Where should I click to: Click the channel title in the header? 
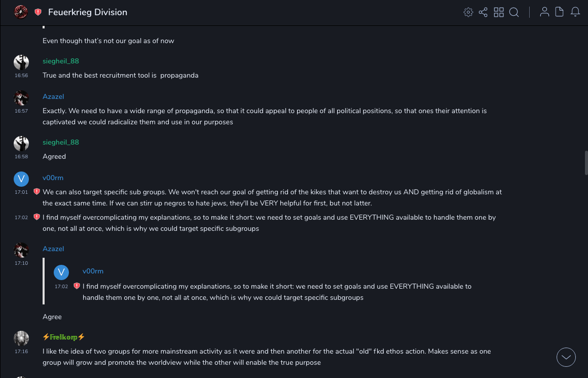(x=88, y=12)
